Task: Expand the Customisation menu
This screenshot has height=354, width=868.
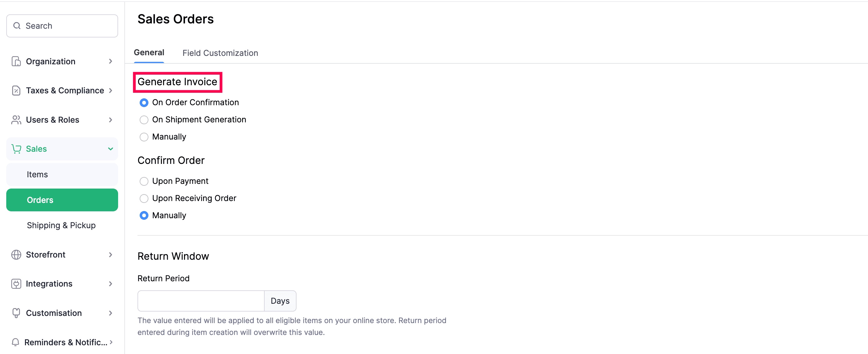Action: (x=110, y=313)
